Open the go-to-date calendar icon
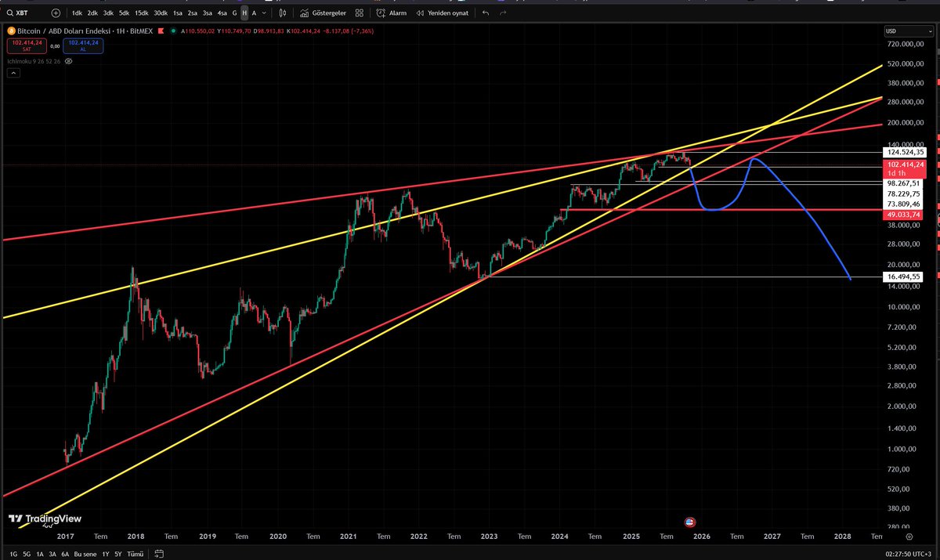 coord(158,553)
